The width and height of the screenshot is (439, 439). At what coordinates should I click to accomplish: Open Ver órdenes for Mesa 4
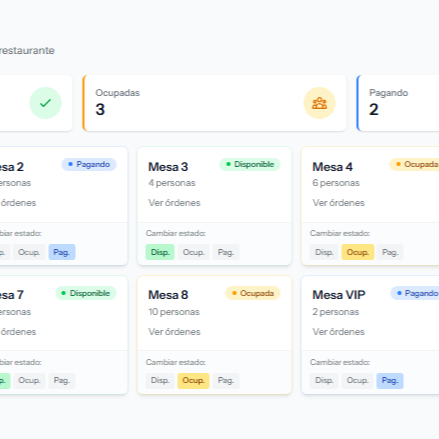coord(338,203)
